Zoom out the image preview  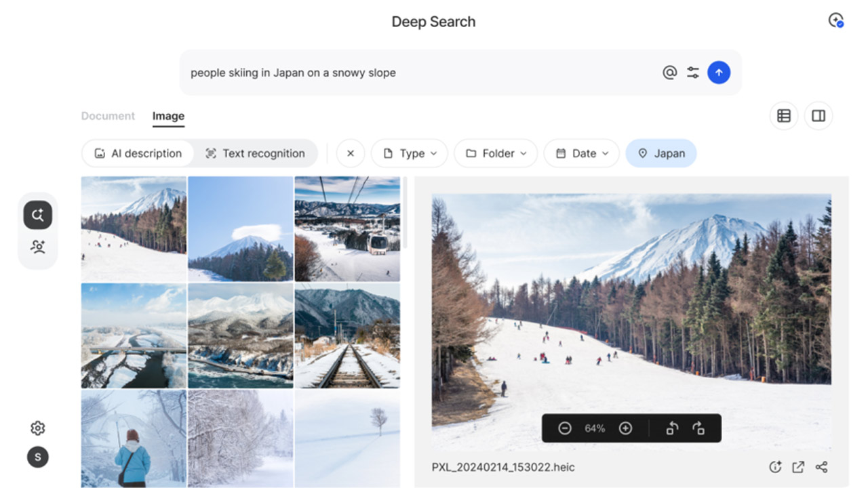(565, 428)
